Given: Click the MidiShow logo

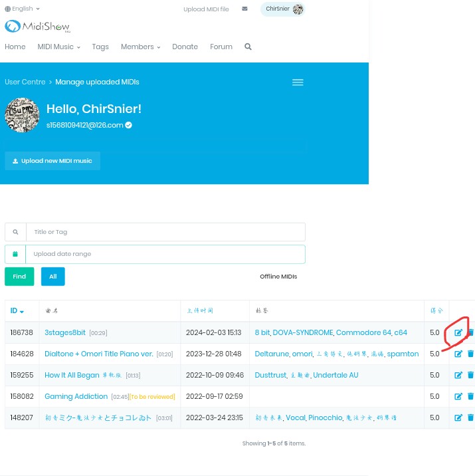Looking at the screenshot, I should (x=37, y=27).
